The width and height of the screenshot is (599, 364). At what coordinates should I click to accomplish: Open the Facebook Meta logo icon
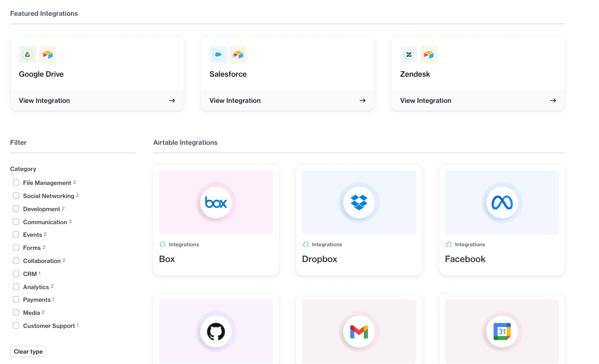[x=502, y=203]
